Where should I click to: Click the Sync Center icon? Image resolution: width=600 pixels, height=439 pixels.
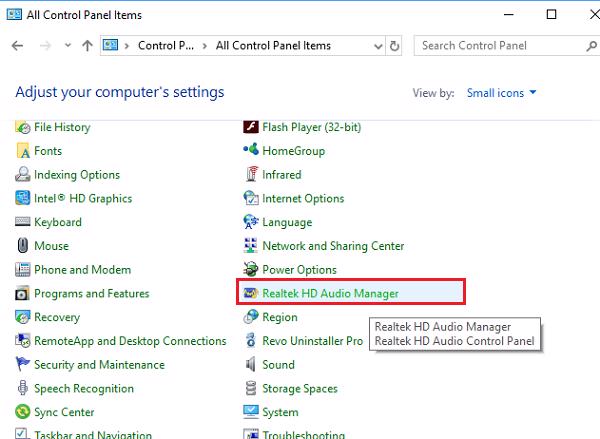point(23,412)
